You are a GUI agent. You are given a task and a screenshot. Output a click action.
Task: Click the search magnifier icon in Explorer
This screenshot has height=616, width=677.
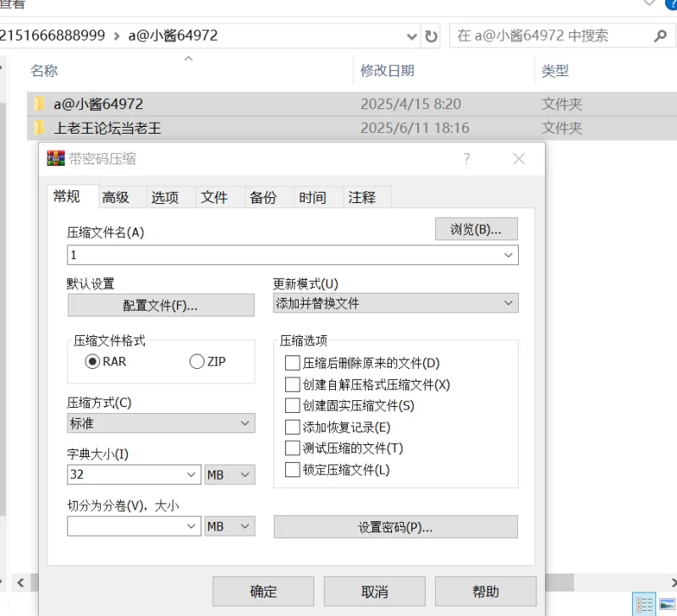(660, 36)
